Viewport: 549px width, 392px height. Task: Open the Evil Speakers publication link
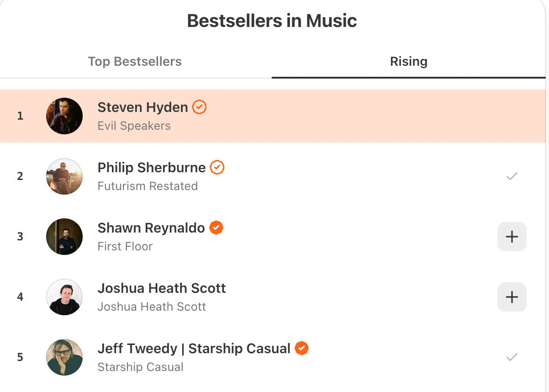tap(134, 126)
